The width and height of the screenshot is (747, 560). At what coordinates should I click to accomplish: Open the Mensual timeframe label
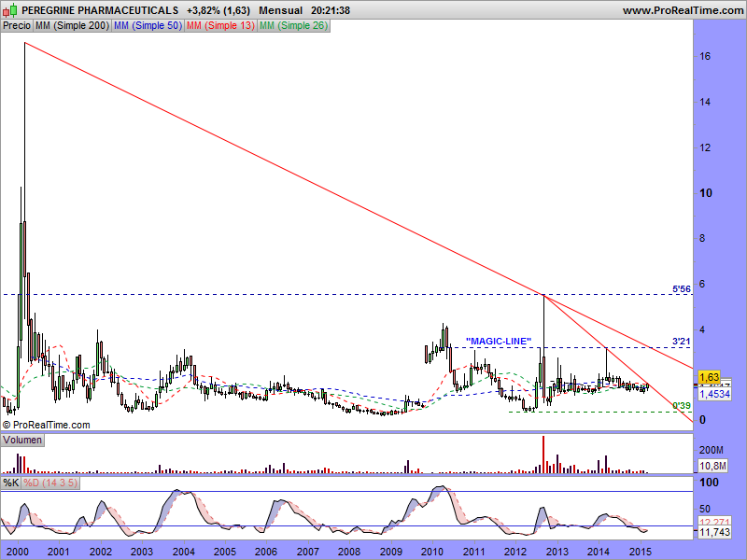[281, 10]
